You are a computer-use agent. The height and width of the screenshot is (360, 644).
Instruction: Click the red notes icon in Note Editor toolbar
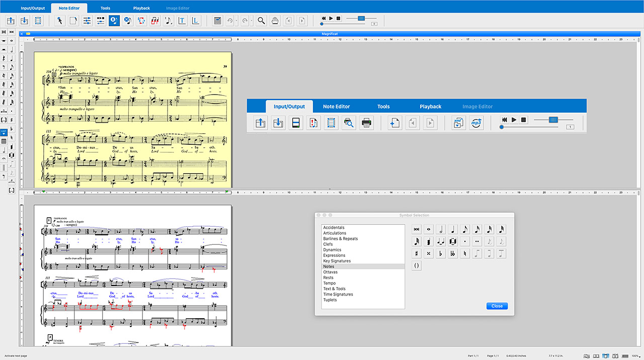pos(155,21)
